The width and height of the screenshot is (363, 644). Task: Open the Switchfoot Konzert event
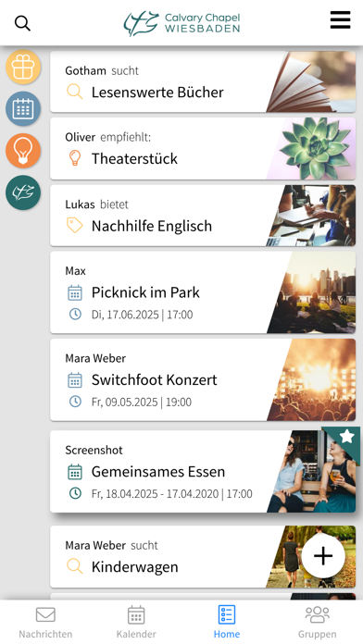click(x=203, y=380)
